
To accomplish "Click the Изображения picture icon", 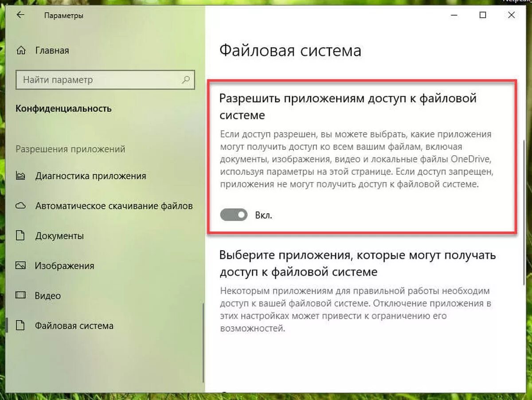I will tap(20, 266).
